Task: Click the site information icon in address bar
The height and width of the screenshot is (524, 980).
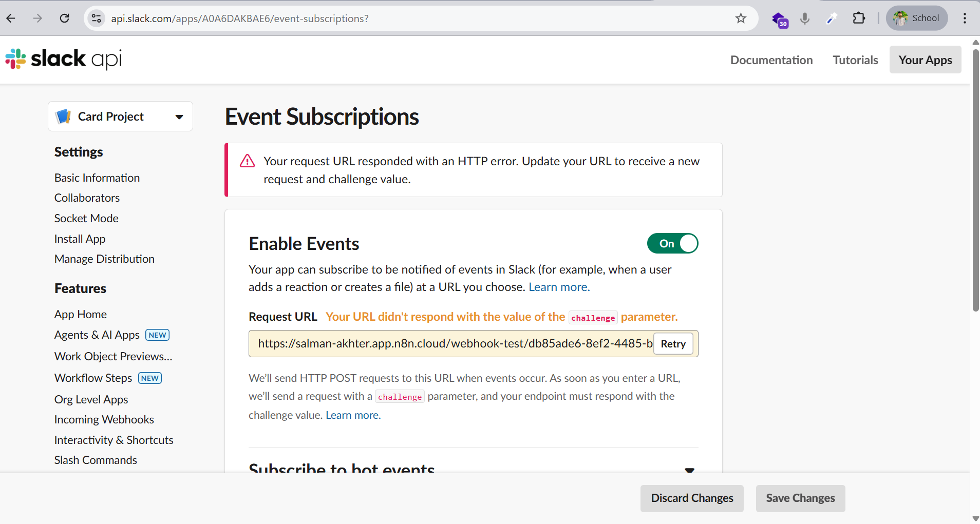Action: [96, 18]
